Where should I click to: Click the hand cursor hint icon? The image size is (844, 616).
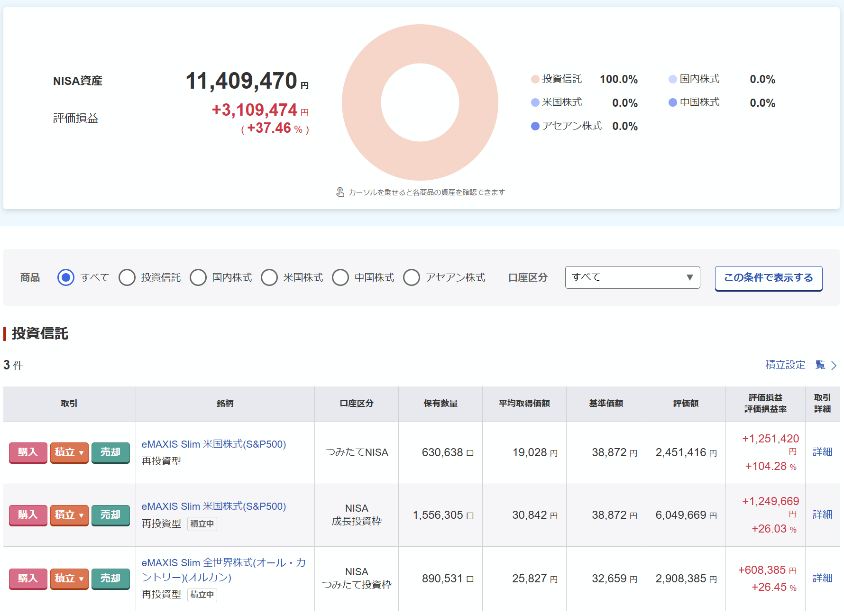pyautogui.click(x=340, y=192)
